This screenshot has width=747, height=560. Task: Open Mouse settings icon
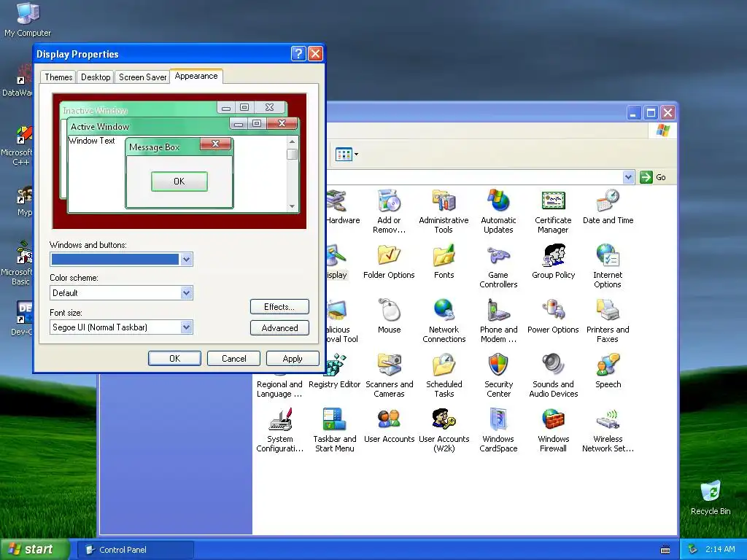point(390,316)
